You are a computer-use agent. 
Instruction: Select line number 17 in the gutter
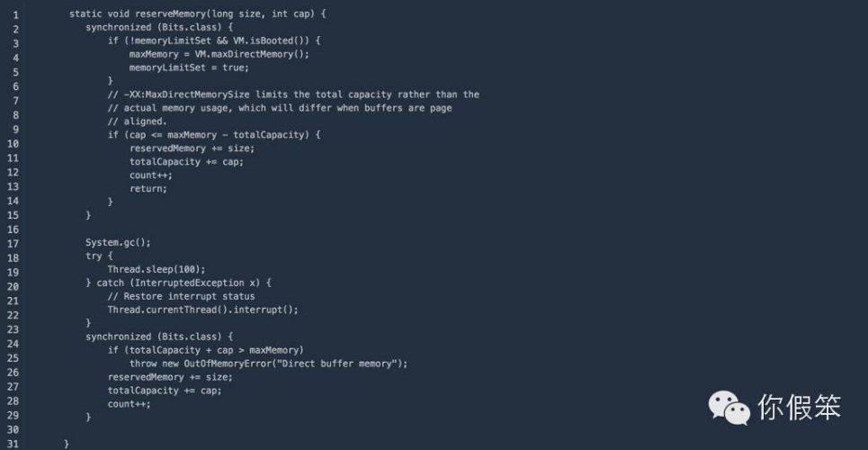click(x=13, y=244)
